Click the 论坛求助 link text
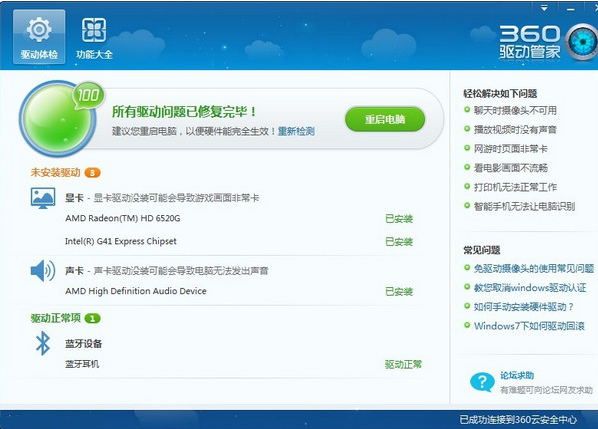 coord(517,375)
